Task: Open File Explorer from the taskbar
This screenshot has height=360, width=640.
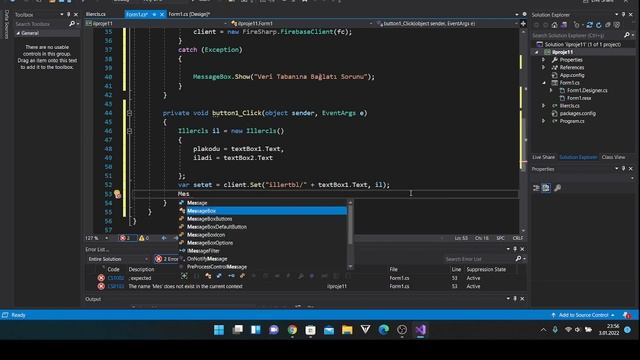Action: tap(347, 330)
